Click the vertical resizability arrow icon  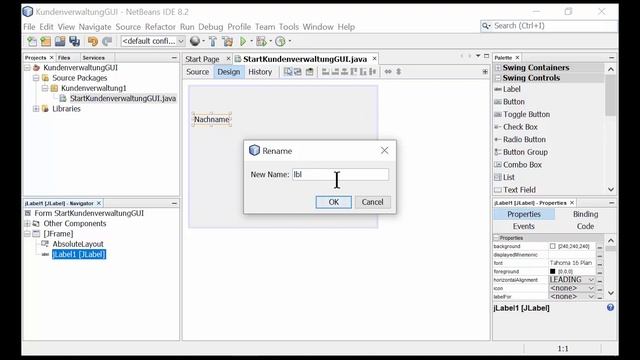[399, 72]
